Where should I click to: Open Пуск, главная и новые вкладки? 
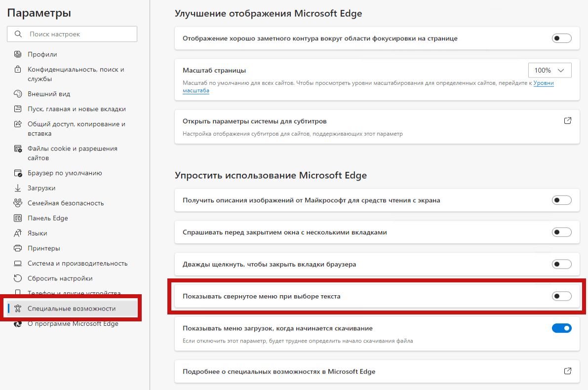tap(77, 109)
